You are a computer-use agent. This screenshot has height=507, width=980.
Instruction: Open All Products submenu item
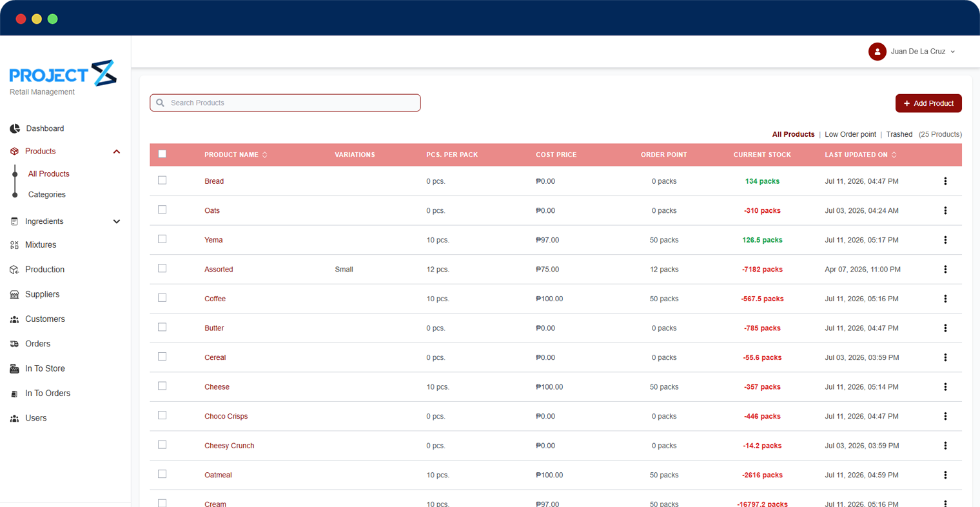click(x=49, y=174)
